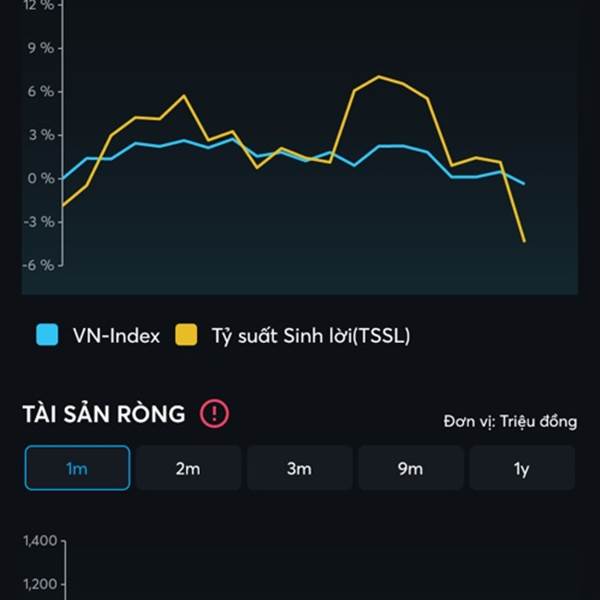This screenshot has width=600, height=600.
Task: Click the 1,200 axis value
Action: pyautogui.click(x=41, y=585)
